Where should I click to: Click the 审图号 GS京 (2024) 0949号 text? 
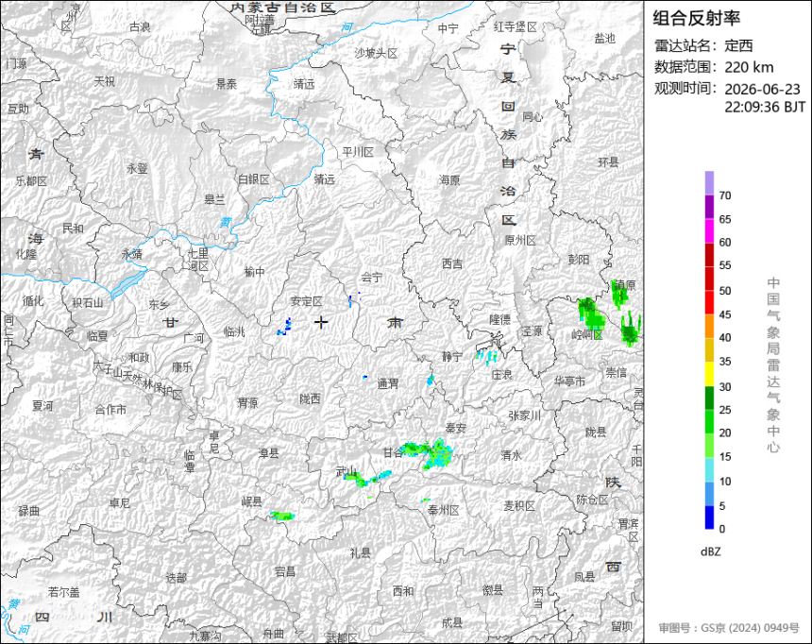point(729,628)
